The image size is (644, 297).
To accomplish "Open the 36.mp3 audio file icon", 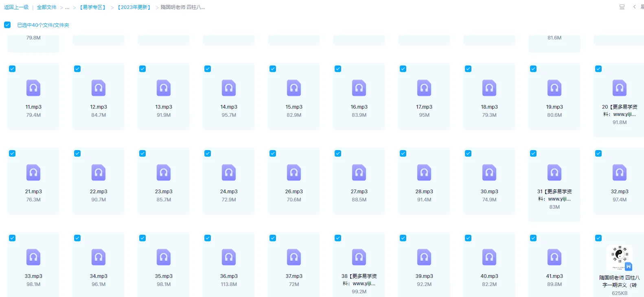I will [x=229, y=257].
